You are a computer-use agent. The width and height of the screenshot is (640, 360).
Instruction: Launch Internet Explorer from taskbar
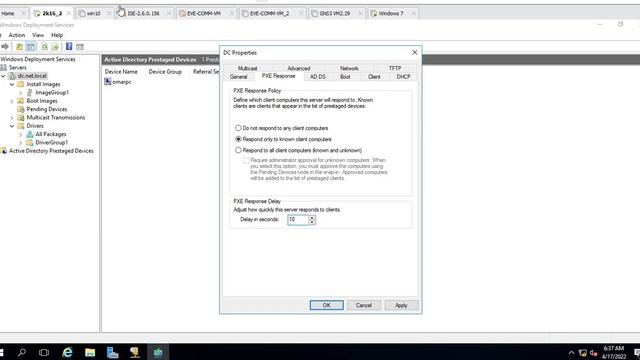67,352
